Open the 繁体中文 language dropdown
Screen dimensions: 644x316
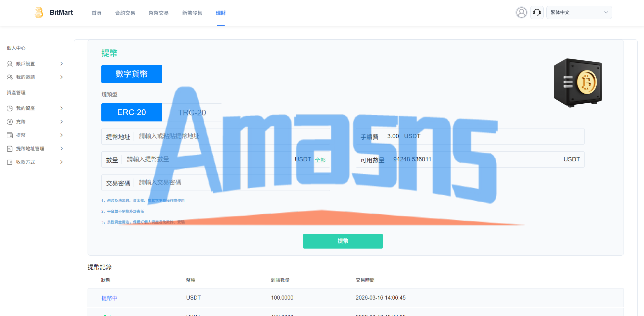[x=579, y=12]
